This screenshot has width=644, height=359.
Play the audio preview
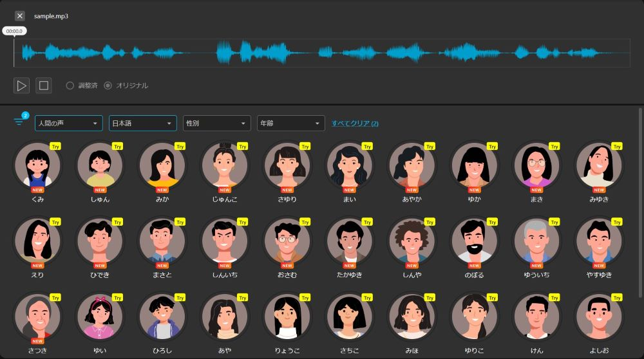coord(21,86)
